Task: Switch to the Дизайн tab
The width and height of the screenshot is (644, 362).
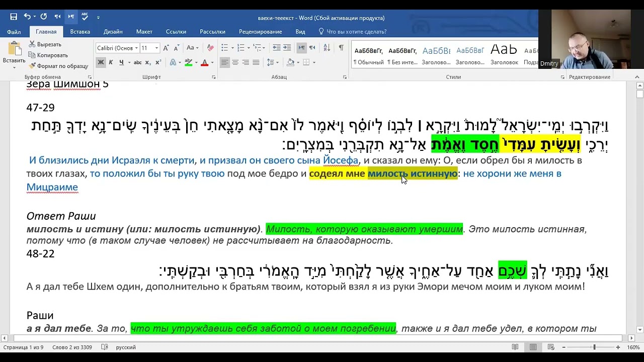Action: point(113,32)
